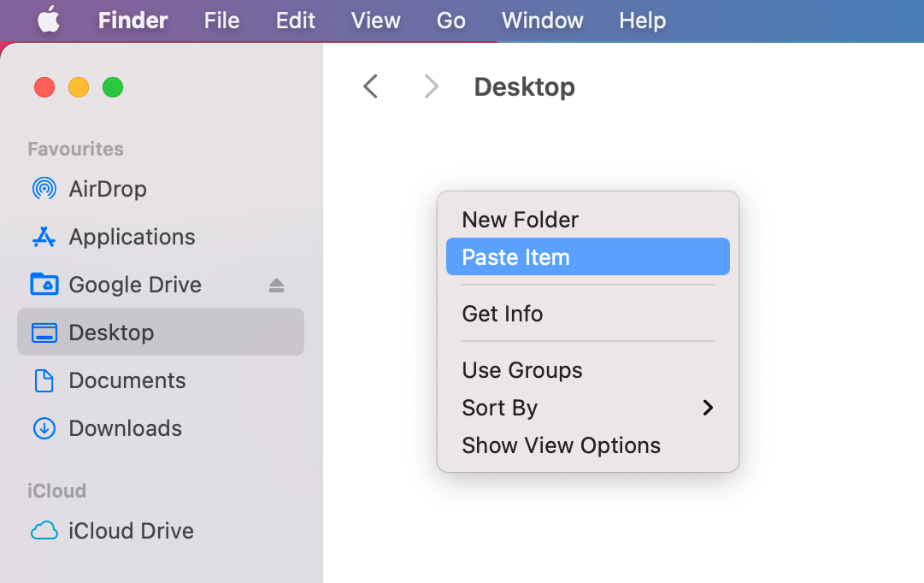
Task: Choose New Folder from context menu
Action: [x=520, y=220]
